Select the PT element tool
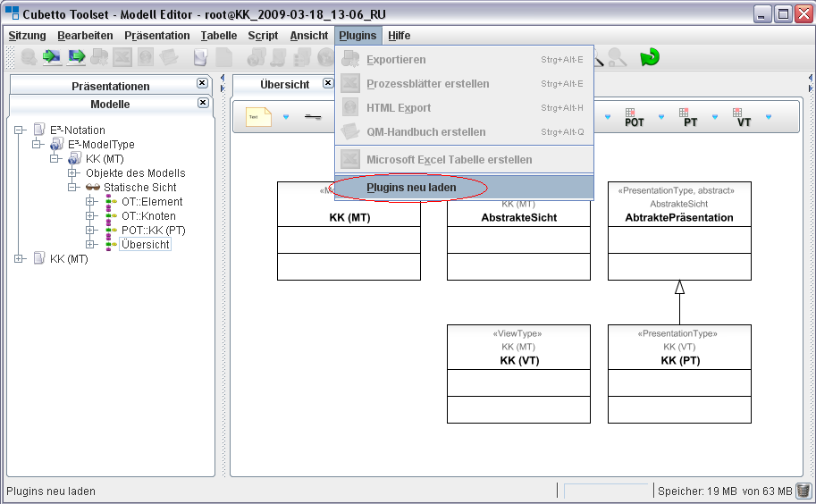The image size is (816, 504). (690, 118)
